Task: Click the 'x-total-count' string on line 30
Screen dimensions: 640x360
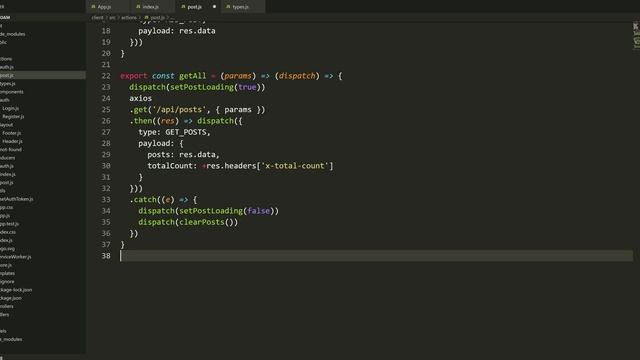Action: click(x=295, y=166)
